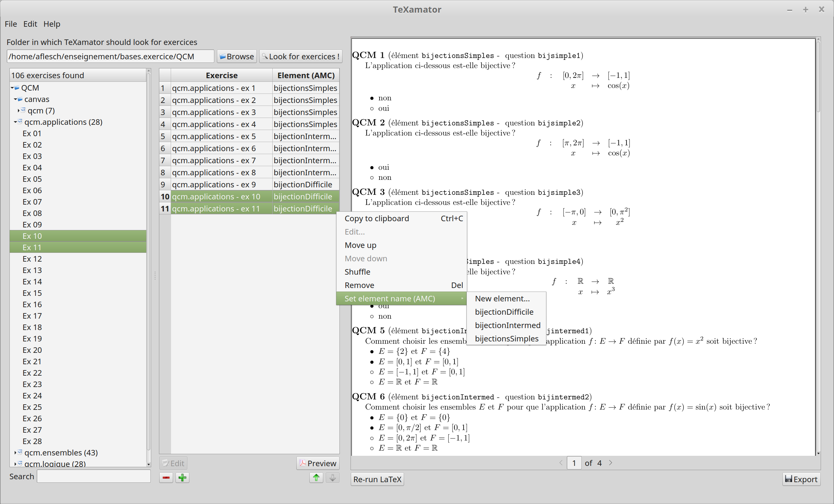
Task: Select row qcm.applications - ex 3
Action: click(x=221, y=112)
